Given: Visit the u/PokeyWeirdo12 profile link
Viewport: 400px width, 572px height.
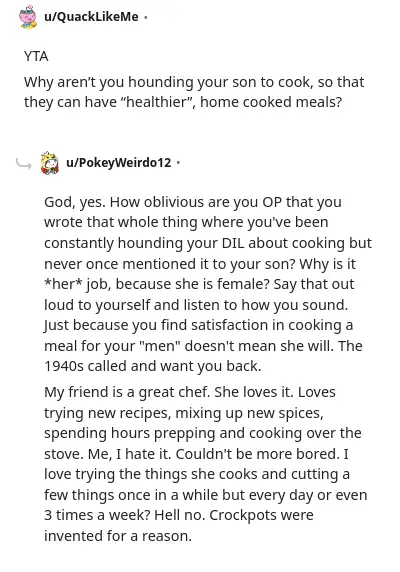Looking at the screenshot, I should (119, 163).
